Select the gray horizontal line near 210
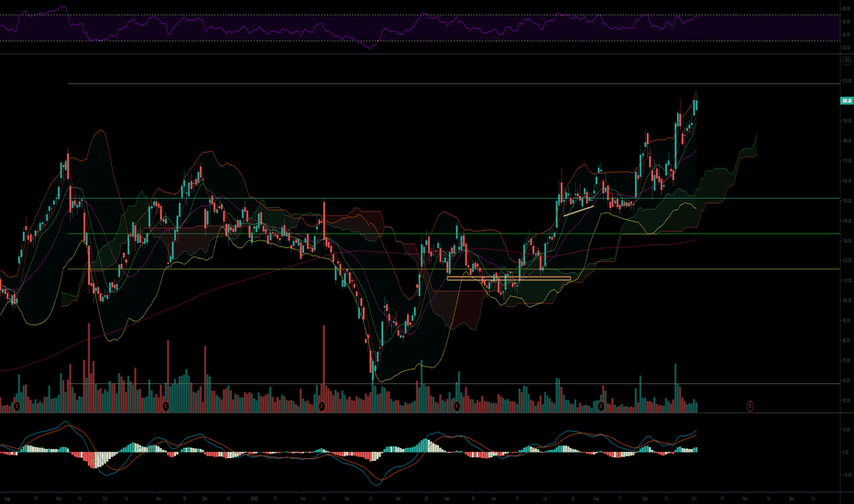Screen dimensions: 854x504 point(454,84)
